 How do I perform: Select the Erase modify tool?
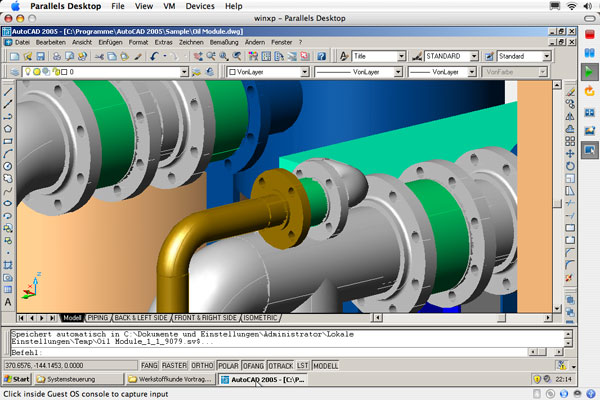[570, 92]
